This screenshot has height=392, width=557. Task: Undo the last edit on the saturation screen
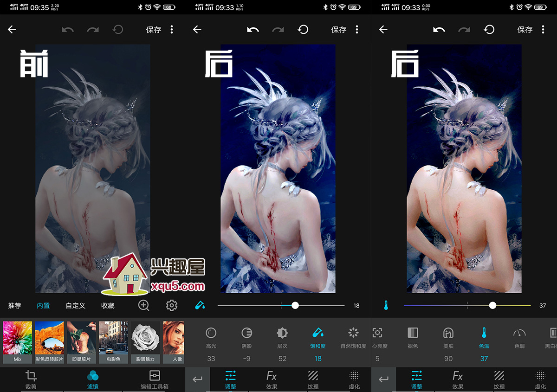pos(253,30)
